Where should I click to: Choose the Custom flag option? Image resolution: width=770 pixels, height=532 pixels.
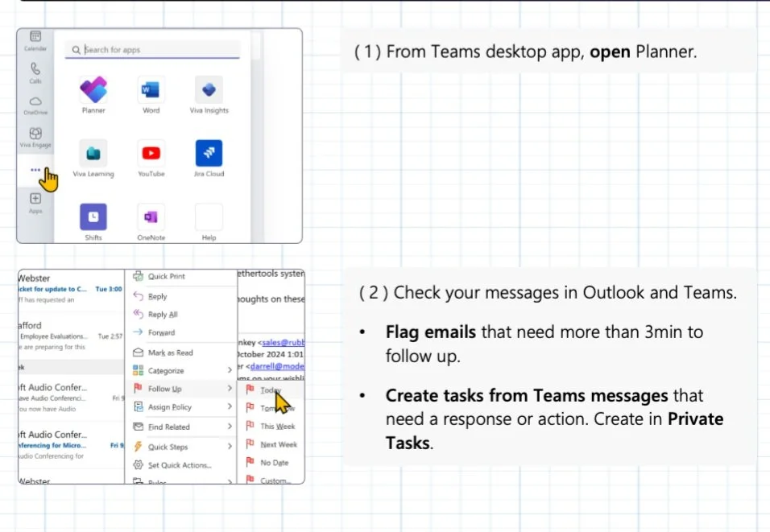click(271, 480)
